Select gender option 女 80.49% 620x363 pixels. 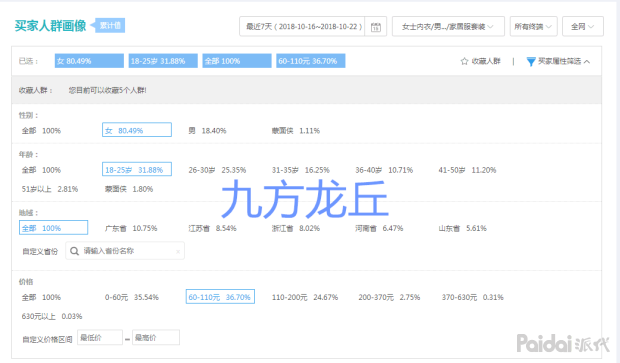(x=137, y=130)
